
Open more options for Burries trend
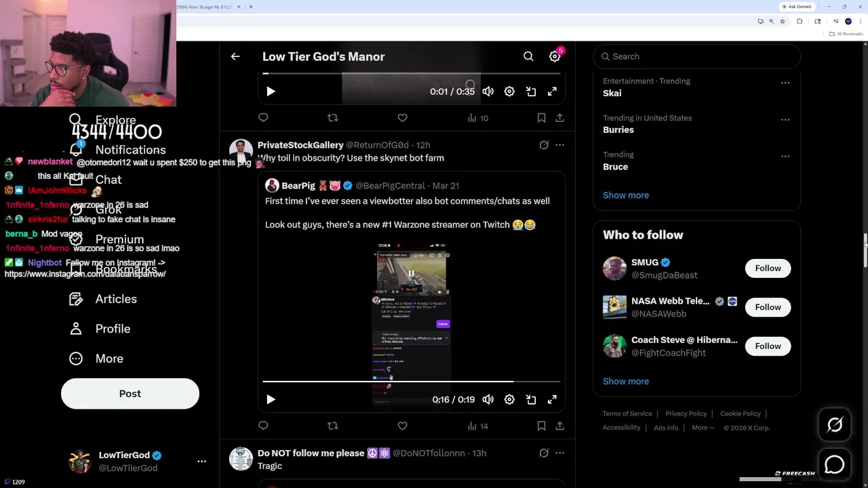coord(785,119)
